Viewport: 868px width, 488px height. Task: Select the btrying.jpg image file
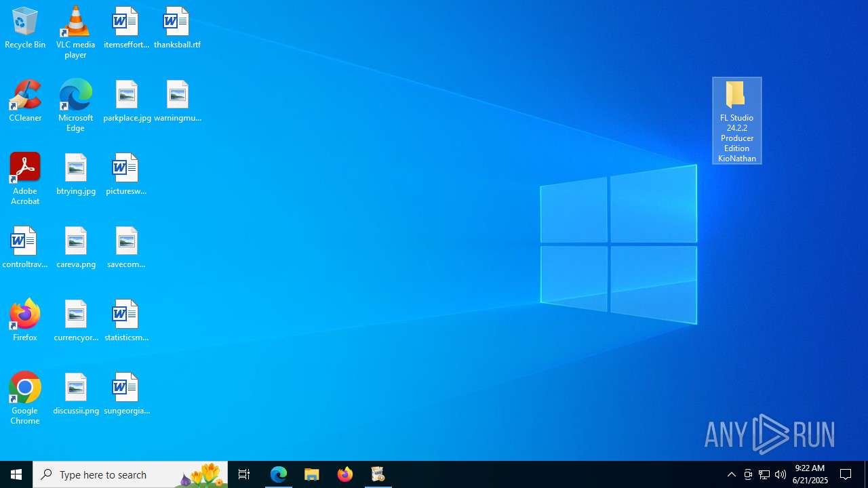[x=76, y=175]
